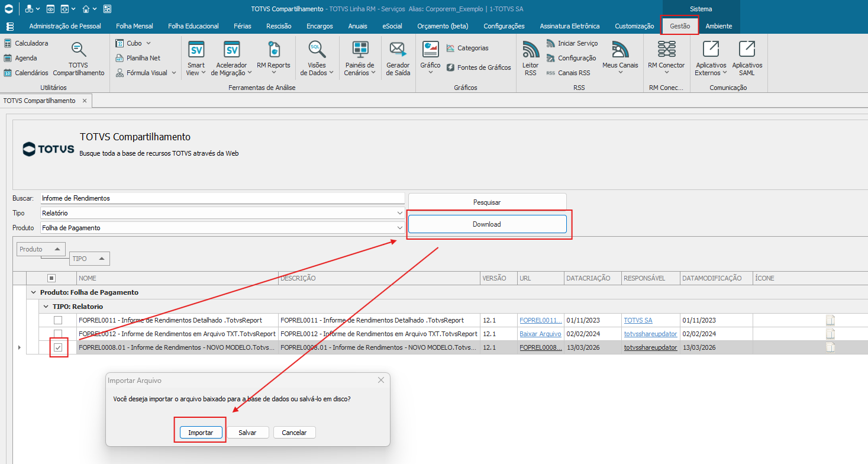The width and height of the screenshot is (868, 464).
Task: Click the Download button
Action: point(487,224)
